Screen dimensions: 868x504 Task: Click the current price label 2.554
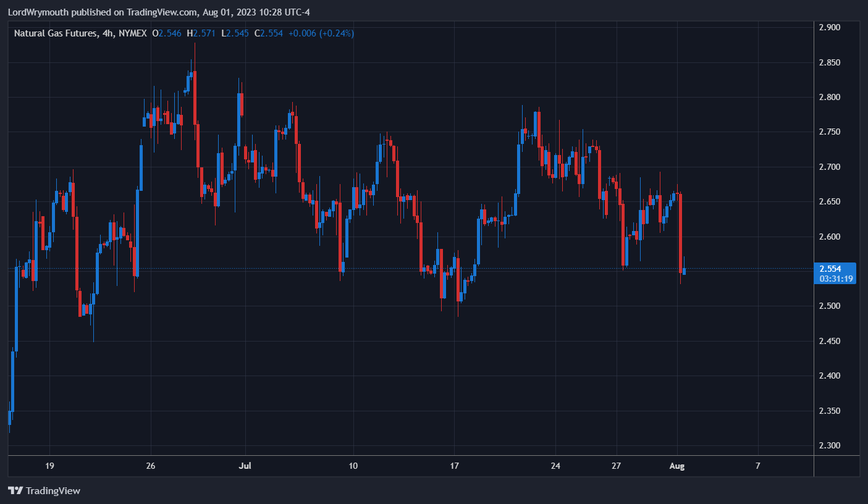point(830,269)
